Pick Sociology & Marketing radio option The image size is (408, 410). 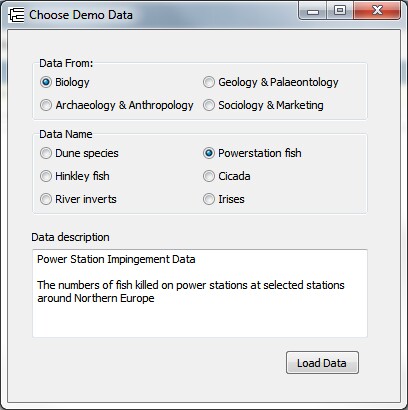[x=263, y=105]
